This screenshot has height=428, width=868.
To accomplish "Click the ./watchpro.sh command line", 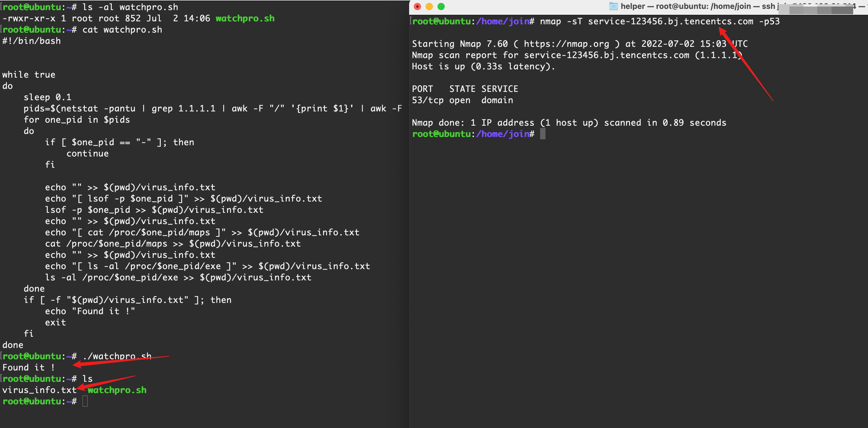I will (117, 356).
